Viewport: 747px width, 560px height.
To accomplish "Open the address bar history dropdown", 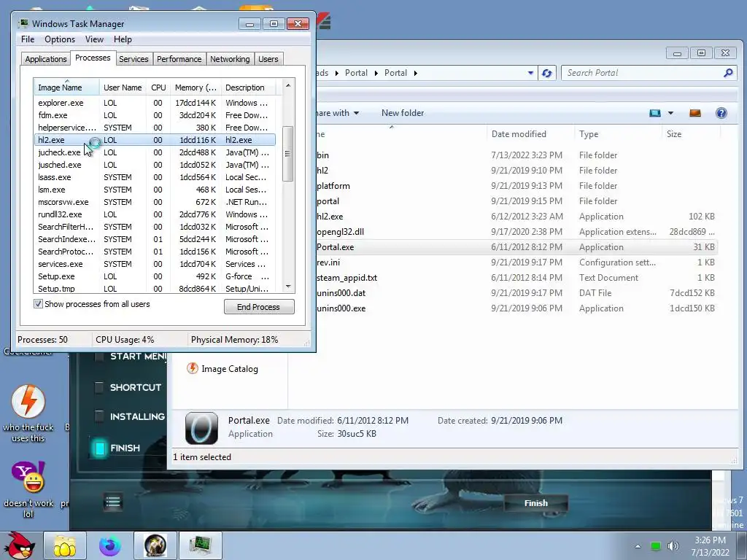I will point(530,73).
